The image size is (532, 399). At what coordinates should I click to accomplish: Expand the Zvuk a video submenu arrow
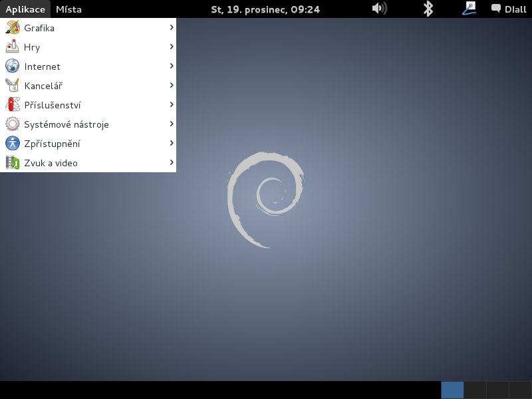point(172,162)
